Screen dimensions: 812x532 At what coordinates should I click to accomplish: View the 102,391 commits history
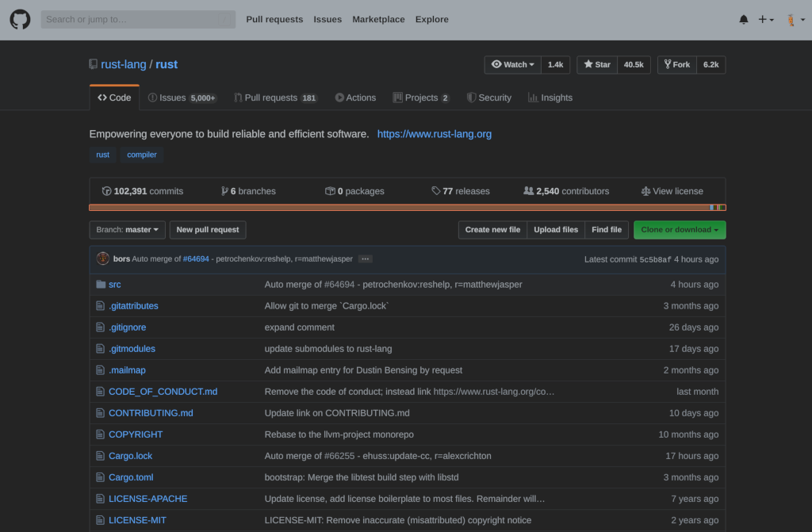click(143, 191)
